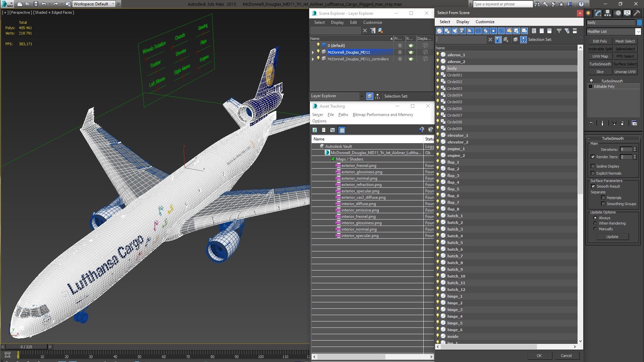This screenshot has width=644, height=362.
Task: Toggle Display Space Warps filter icon
Action: pyautogui.click(x=478, y=31)
